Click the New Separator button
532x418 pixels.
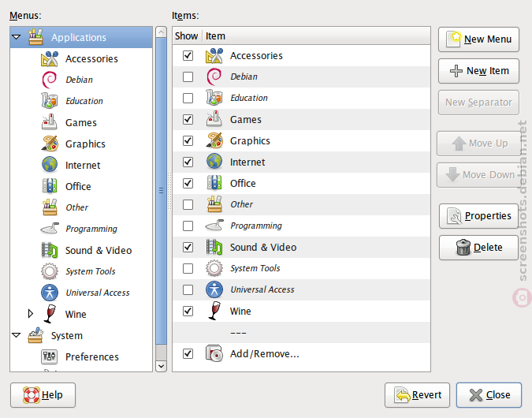(478, 103)
